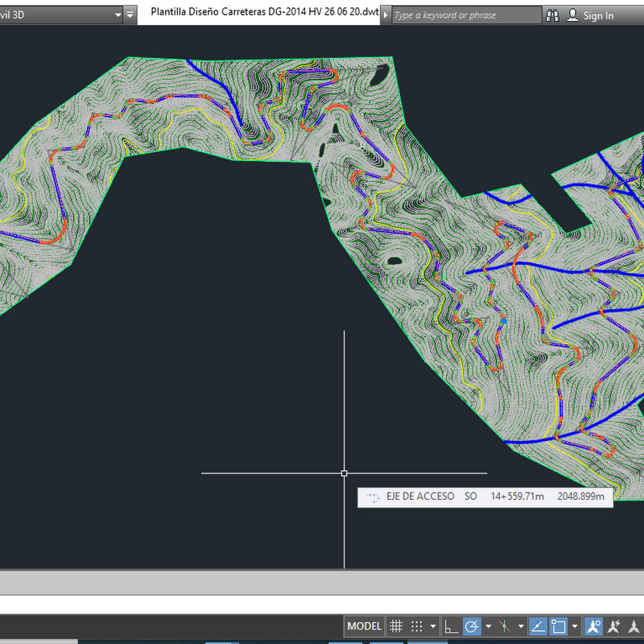Click the command line input area
644x644 pixels.
coord(322,605)
